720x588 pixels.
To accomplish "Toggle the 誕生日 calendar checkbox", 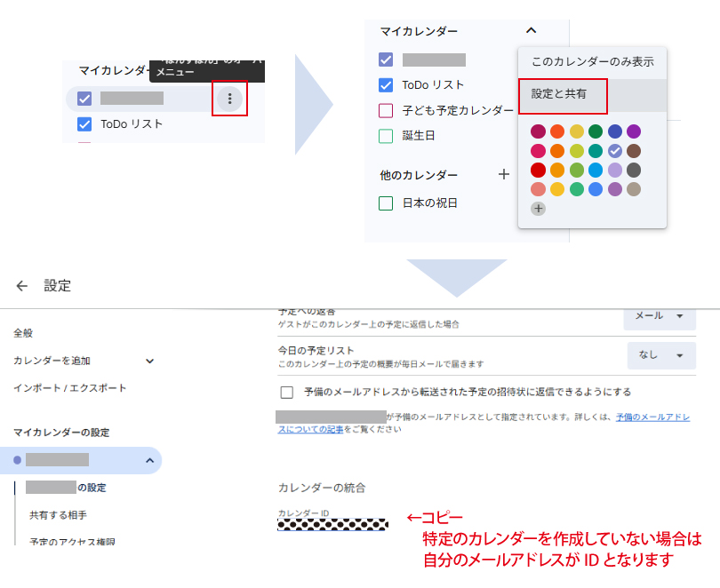I will pos(386,136).
